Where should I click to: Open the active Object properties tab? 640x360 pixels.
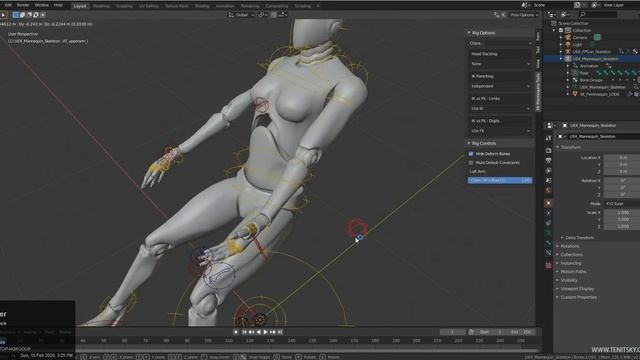pyautogui.click(x=549, y=203)
